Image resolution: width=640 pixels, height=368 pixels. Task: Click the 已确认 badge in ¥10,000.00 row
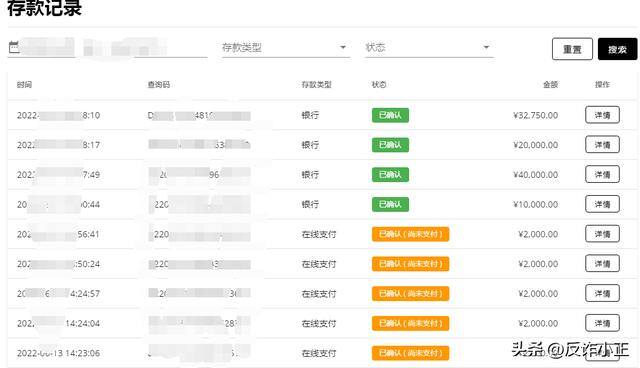[x=390, y=204]
